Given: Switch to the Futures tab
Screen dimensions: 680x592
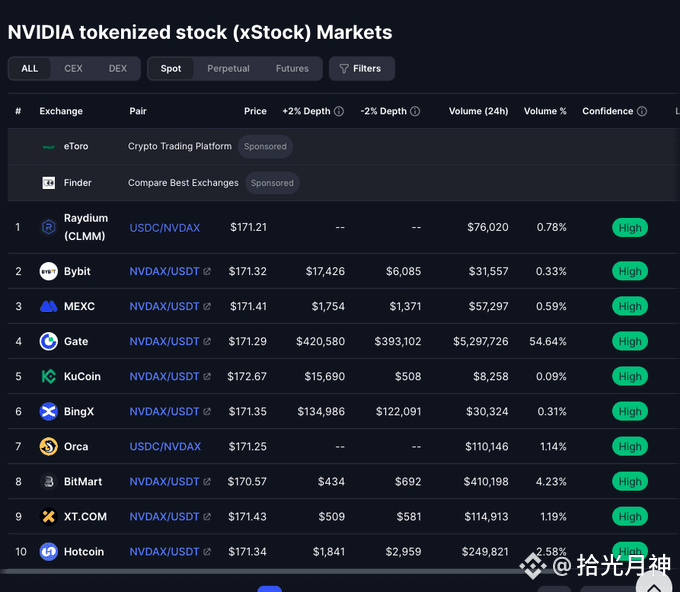Looking at the screenshot, I should coord(292,69).
